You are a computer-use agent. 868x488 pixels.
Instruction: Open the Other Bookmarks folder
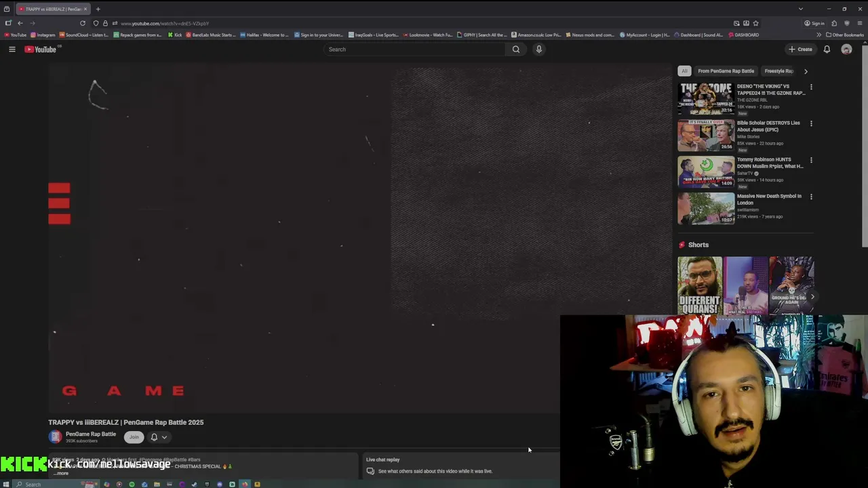point(845,35)
